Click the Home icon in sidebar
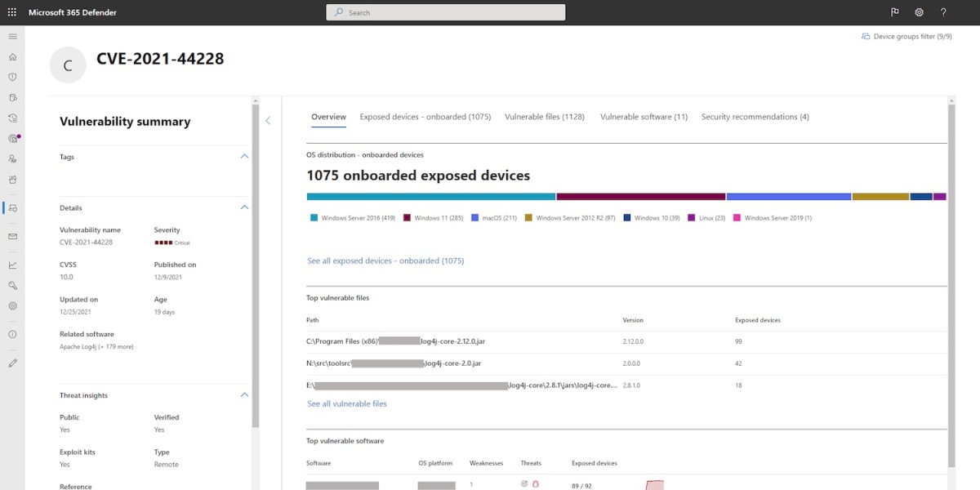This screenshot has height=490, width=980. tap(12, 57)
